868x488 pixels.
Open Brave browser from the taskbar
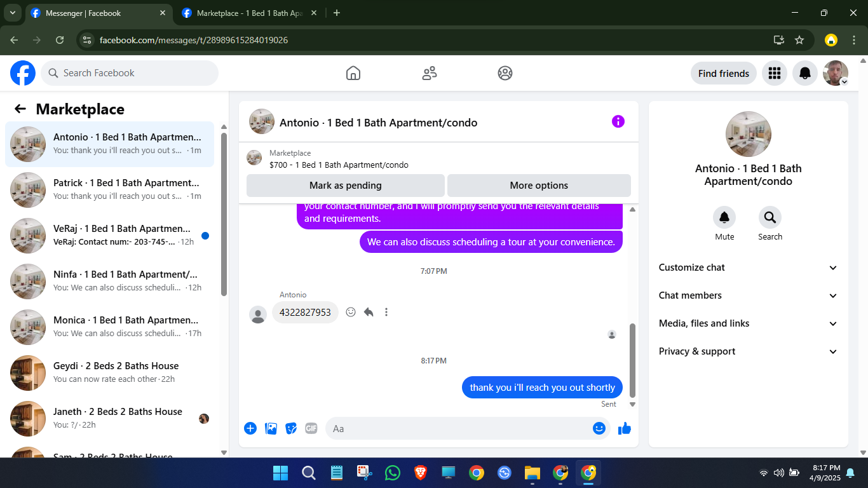421,473
